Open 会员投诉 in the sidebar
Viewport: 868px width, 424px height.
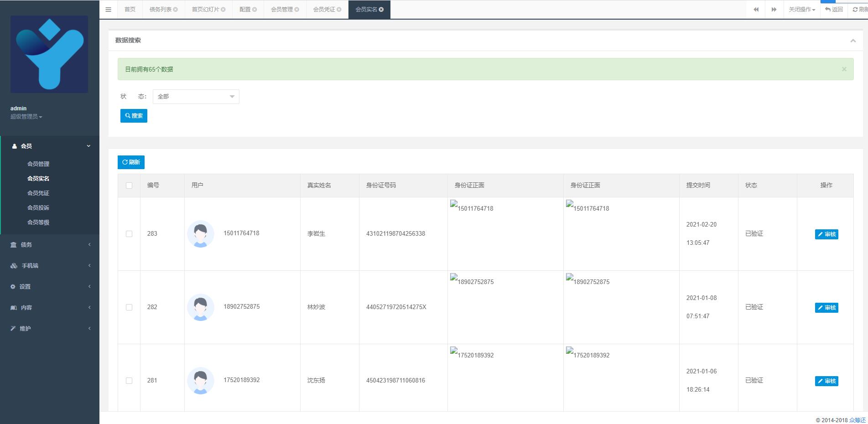coord(38,208)
